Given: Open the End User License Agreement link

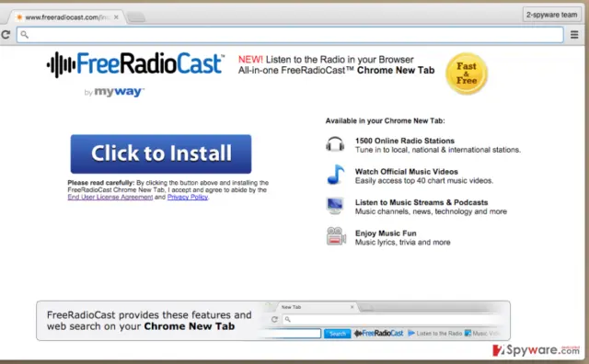Looking at the screenshot, I should coord(110,197).
